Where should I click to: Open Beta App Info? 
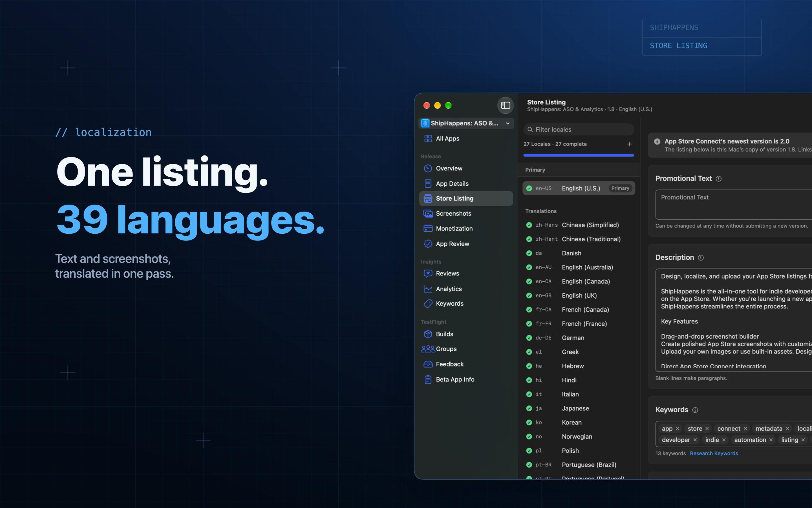point(466,379)
